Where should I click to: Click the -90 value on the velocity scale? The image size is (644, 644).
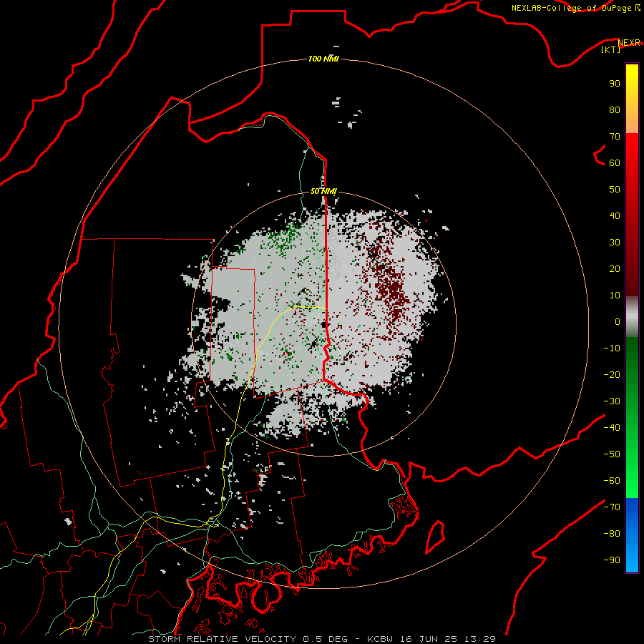pyautogui.click(x=612, y=560)
